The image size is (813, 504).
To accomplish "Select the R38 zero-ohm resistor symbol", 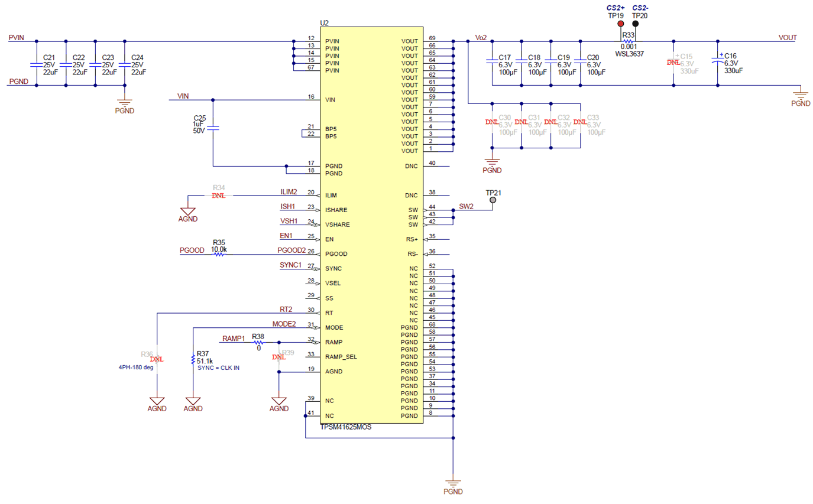I will (x=258, y=342).
